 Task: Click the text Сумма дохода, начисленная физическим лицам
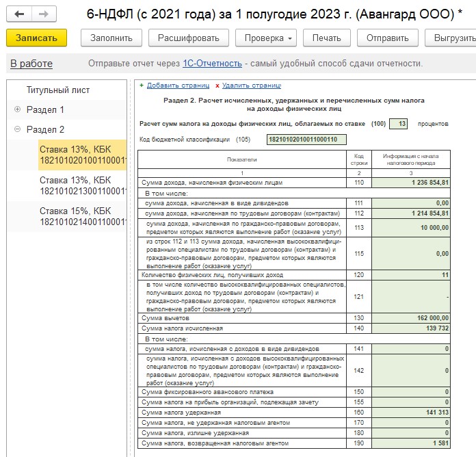click(x=212, y=183)
